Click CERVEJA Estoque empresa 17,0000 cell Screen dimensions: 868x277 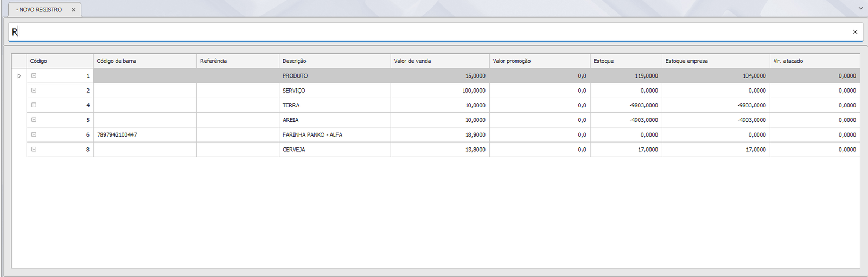pos(716,149)
